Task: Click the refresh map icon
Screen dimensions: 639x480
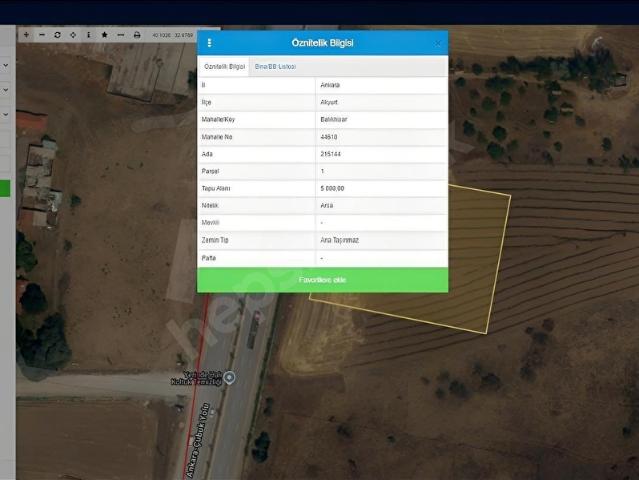Action: coord(57,35)
